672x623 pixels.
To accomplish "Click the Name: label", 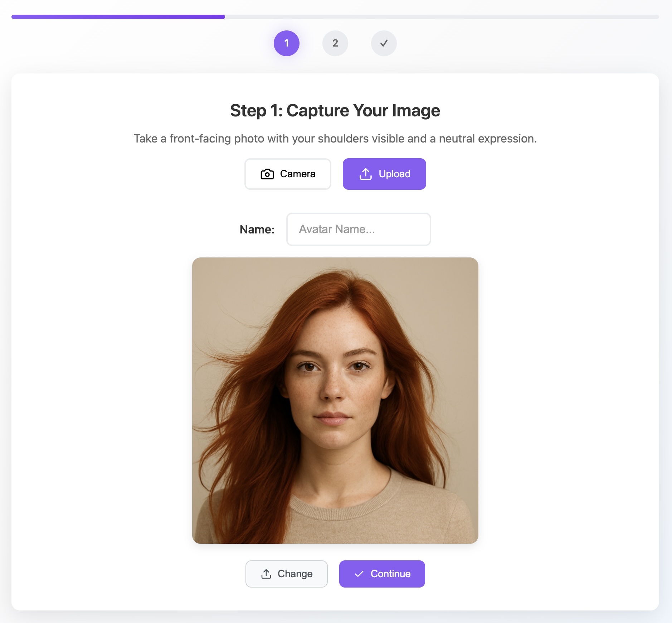I will (257, 229).
